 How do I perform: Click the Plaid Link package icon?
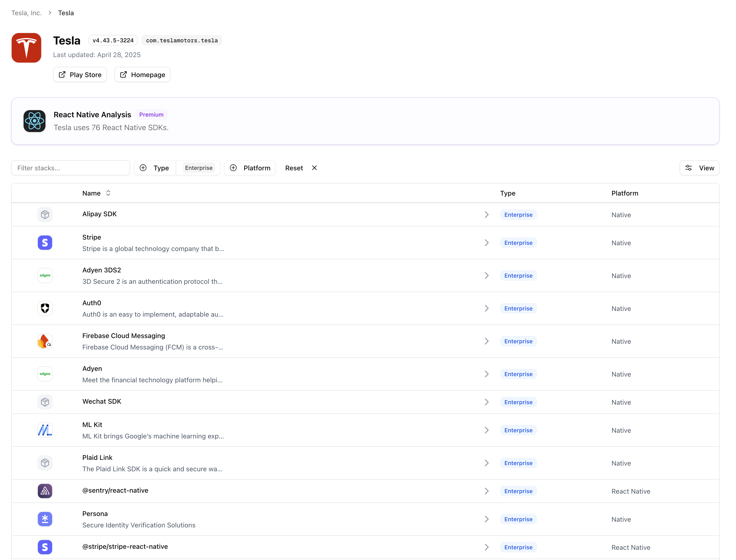coord(45,463)
